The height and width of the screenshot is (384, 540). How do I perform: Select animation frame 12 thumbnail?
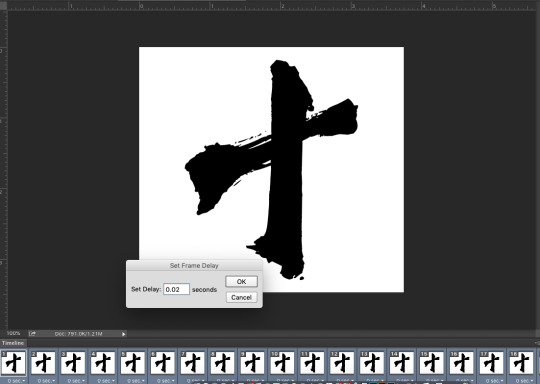pyautogui.click(x=342, y=363)
